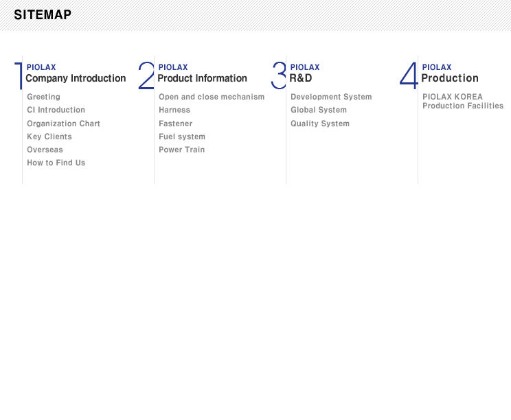The image size is (511, 420).
Task: Open the Quality System link
Action: 319,124
